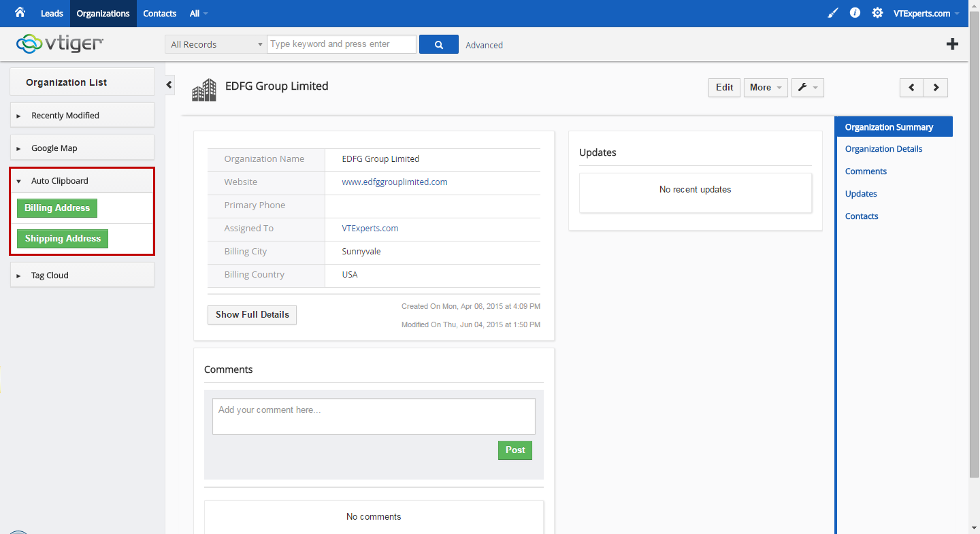Image resolution: width=980 pixels, height=534 pixels.
Task: Open www.edfggrouplimited.com website link
Action: click(395, 182)
